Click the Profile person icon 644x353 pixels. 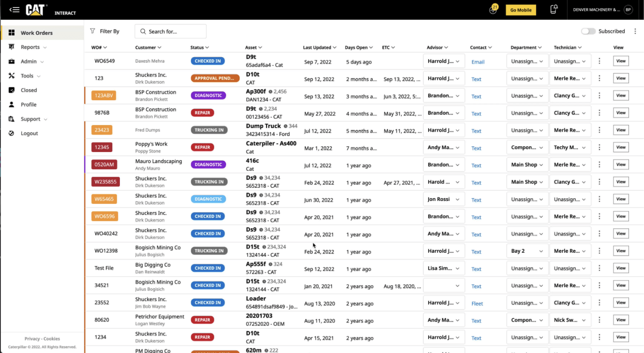click(x=11, y=104)
